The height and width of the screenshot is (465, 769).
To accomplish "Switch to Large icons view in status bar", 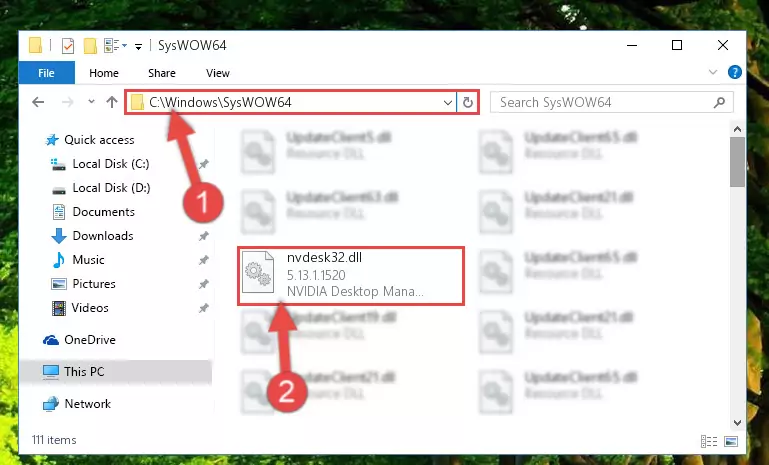I will click(x=731, y=441).
